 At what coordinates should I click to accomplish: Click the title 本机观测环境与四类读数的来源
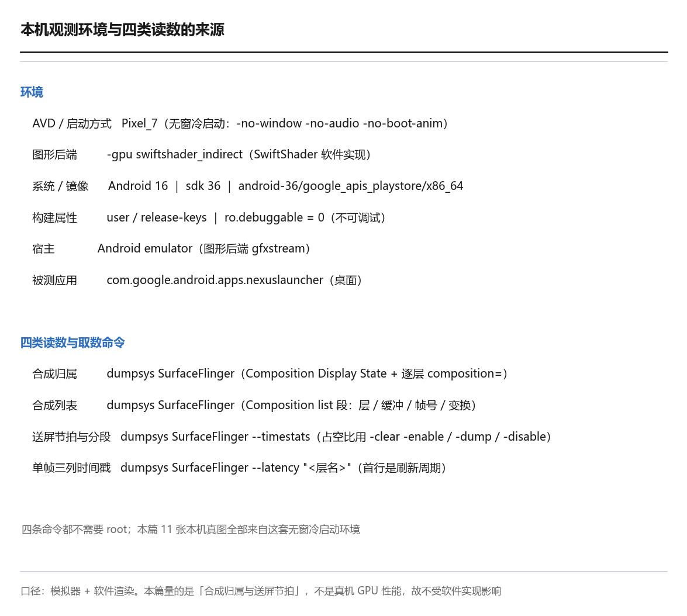[122, 30]
